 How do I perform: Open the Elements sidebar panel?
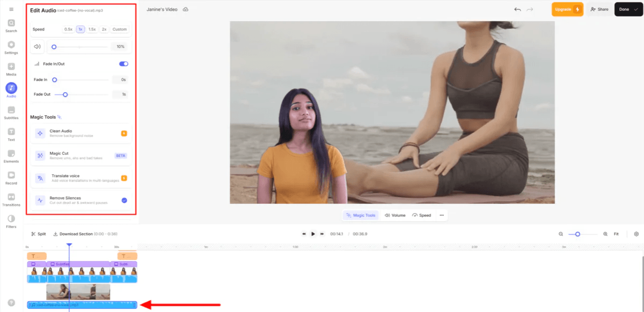[11, 155]
